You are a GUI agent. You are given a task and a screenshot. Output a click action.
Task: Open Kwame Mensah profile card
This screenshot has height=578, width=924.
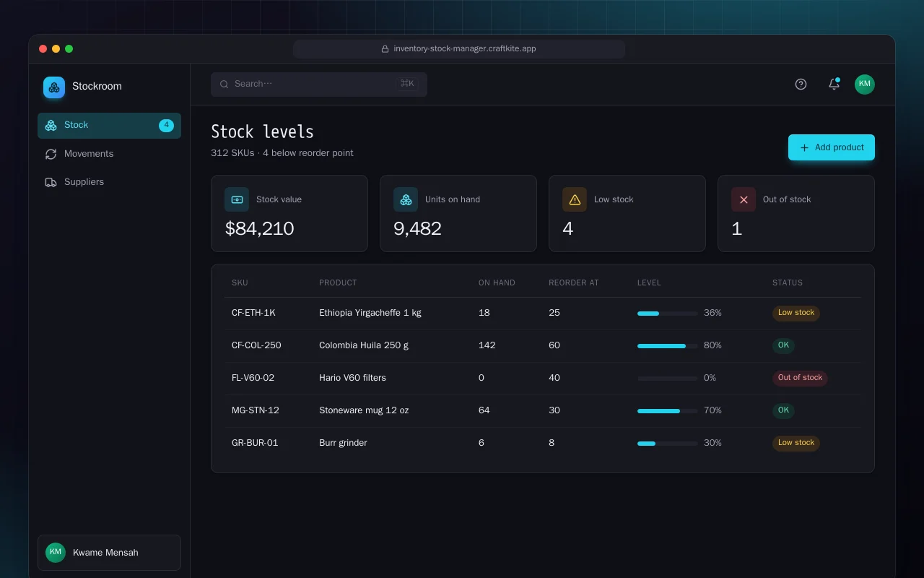(x=109, y=553)
